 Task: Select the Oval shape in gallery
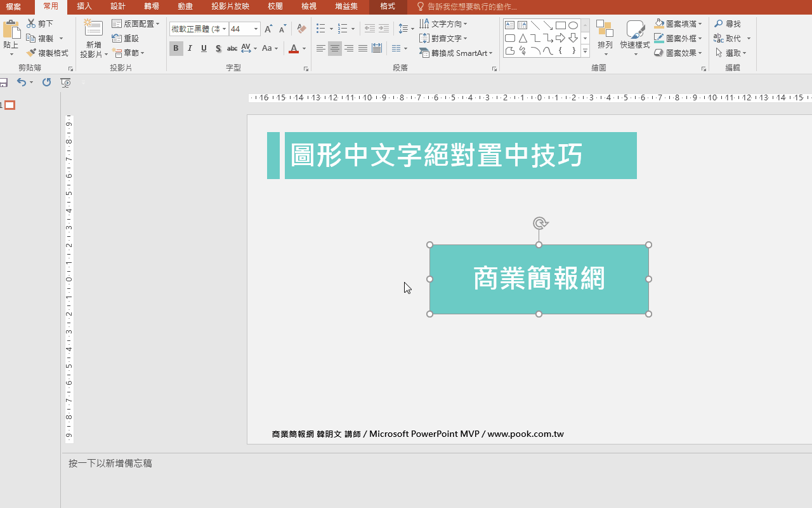coord(573,25)
